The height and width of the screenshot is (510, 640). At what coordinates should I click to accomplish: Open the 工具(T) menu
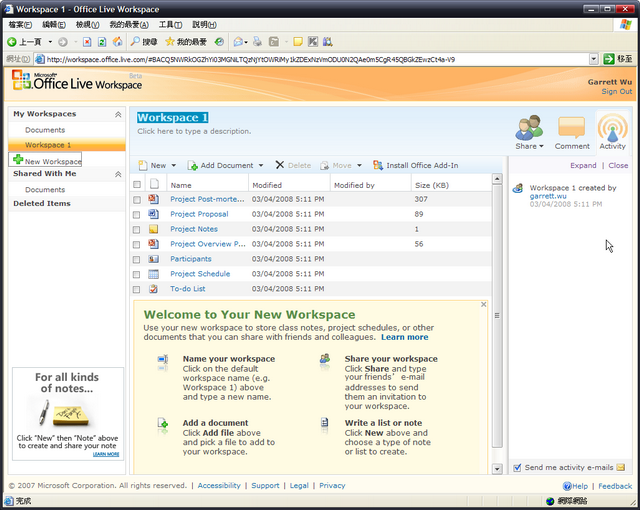pos(170,24)
